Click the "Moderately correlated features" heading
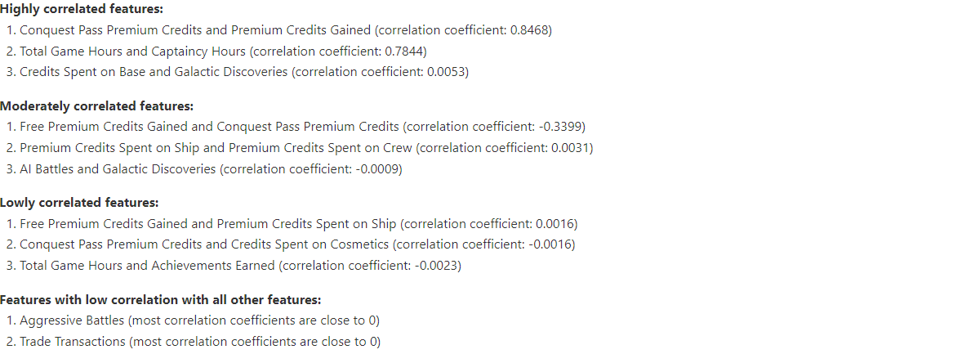The width and height of the screenshot is (980, 354). [96, 106]
